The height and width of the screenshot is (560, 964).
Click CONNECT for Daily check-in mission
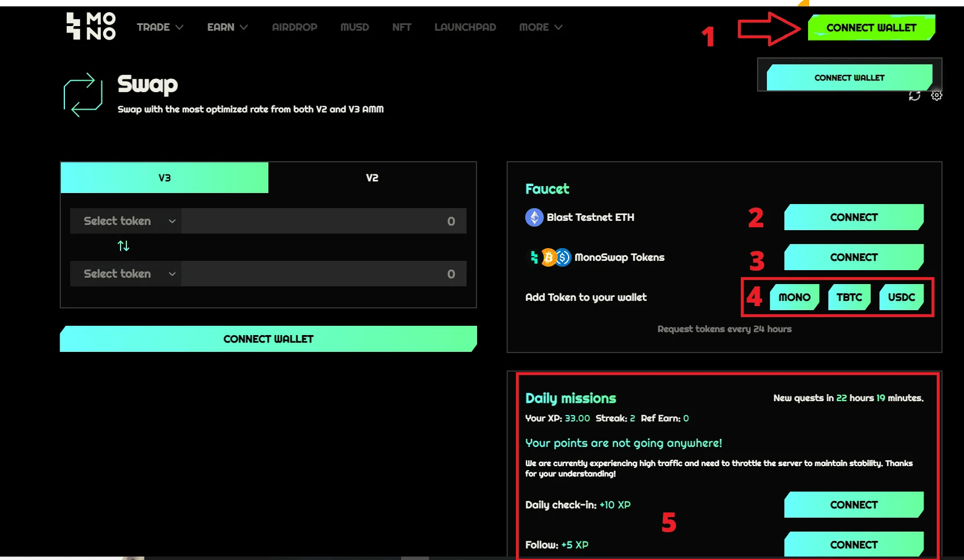click(x=854, y=505)
